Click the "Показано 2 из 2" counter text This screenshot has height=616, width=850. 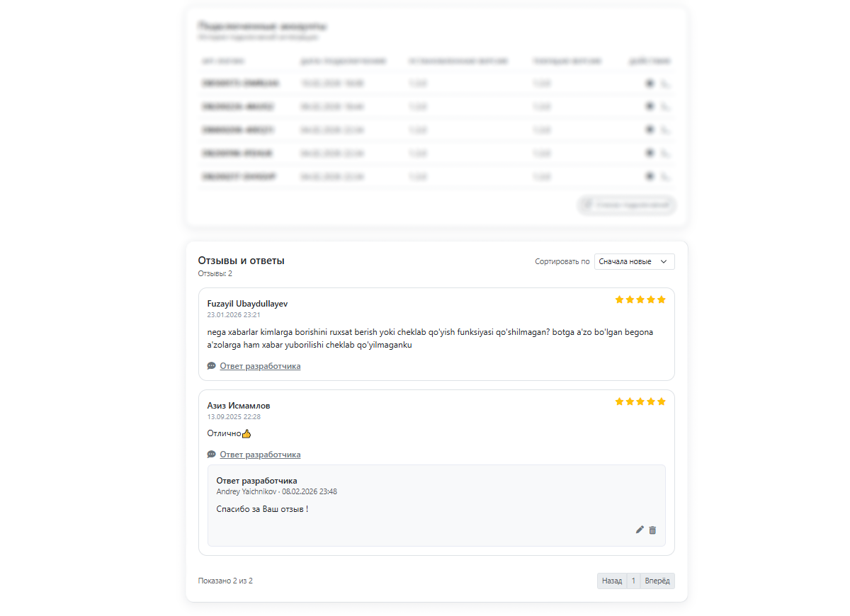click(225, 581)
